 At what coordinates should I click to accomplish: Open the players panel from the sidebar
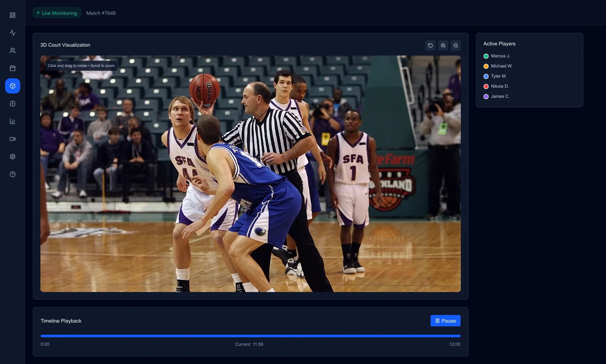pyautogui.click(x=13, y=51)
